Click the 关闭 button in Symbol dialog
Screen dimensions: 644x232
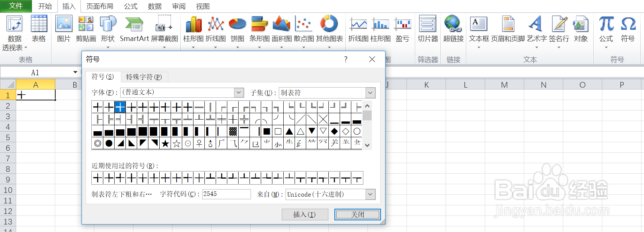tap(358, 215)
